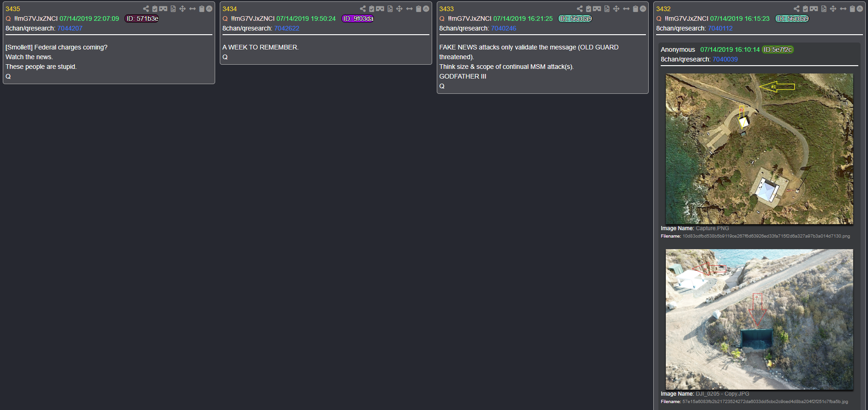Click the clipboard-check icon on post 3435
Image resolution: width=868 pixels, height=410 pixels.
coord(155,9)
